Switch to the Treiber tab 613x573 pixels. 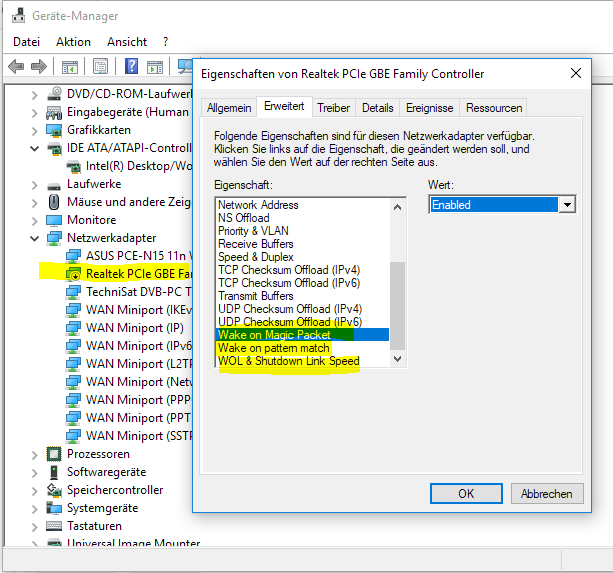point(333,108)
